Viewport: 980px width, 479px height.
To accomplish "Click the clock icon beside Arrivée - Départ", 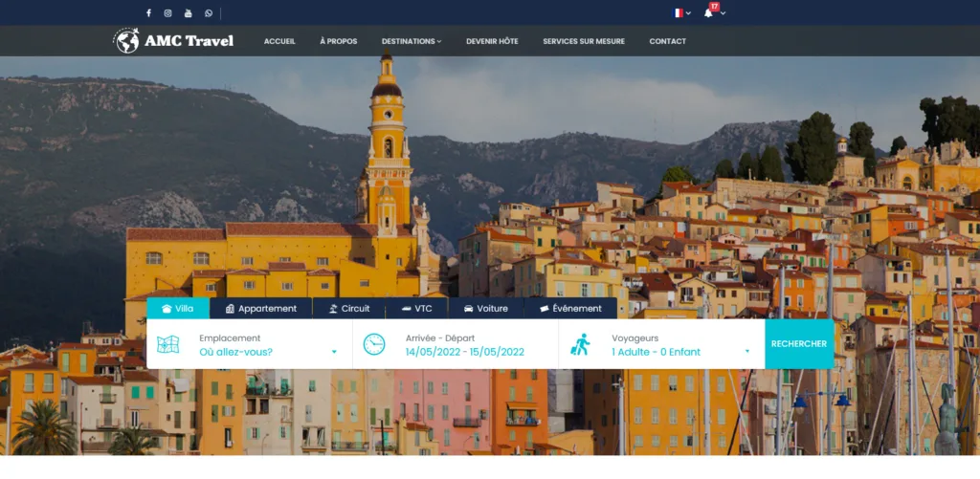I will 374,344.
